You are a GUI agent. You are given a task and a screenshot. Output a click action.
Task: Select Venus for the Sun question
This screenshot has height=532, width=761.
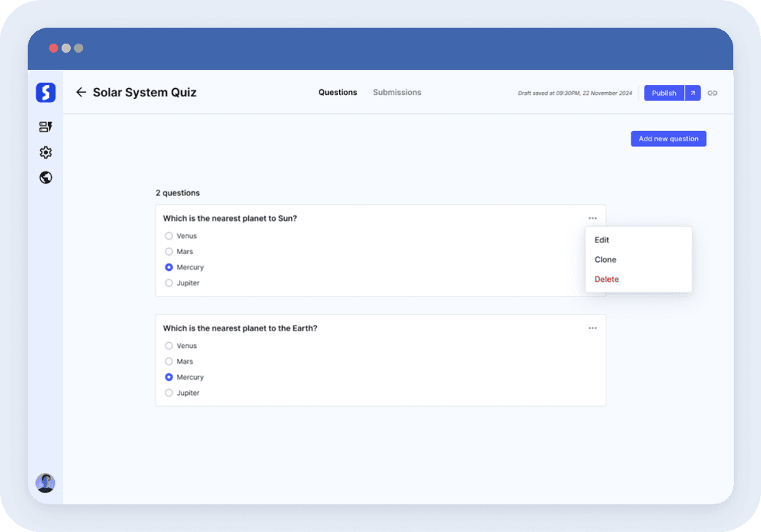[x=169, y=236]
